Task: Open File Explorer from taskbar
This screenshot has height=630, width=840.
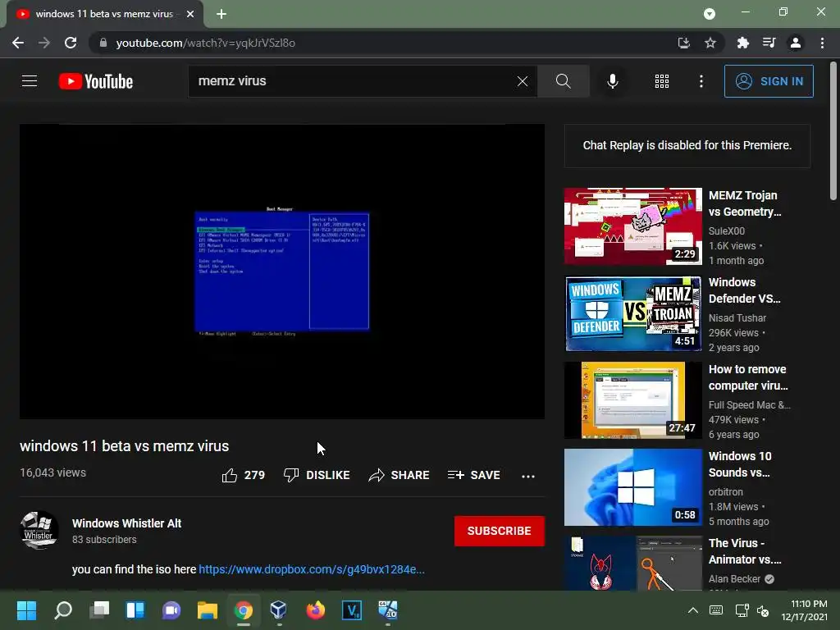Action: pyautogui.click(x=208, y=610)
